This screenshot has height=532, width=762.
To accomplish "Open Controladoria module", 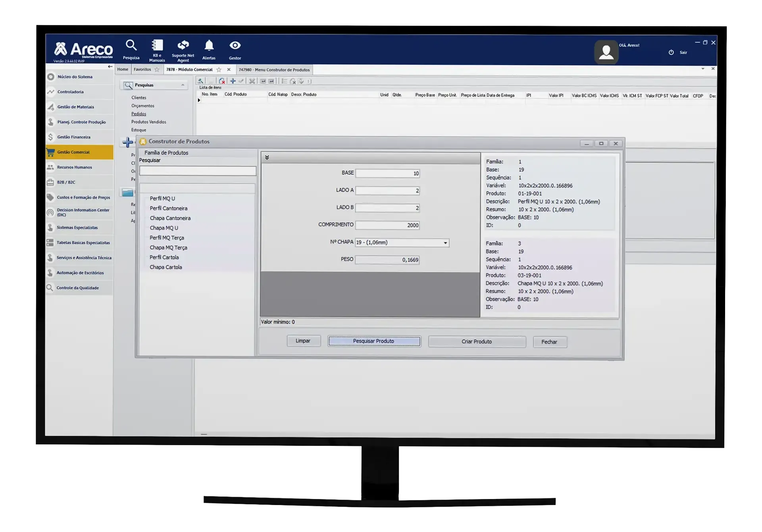I will 79,92.
